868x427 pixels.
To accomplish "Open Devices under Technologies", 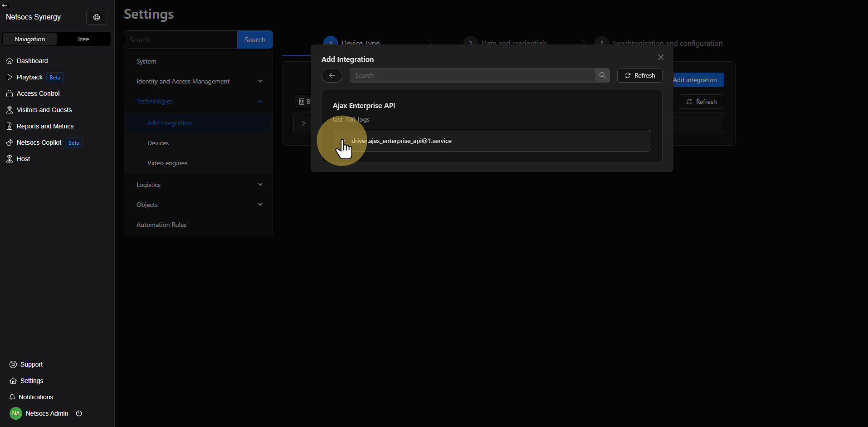I will tap(158, 143).
